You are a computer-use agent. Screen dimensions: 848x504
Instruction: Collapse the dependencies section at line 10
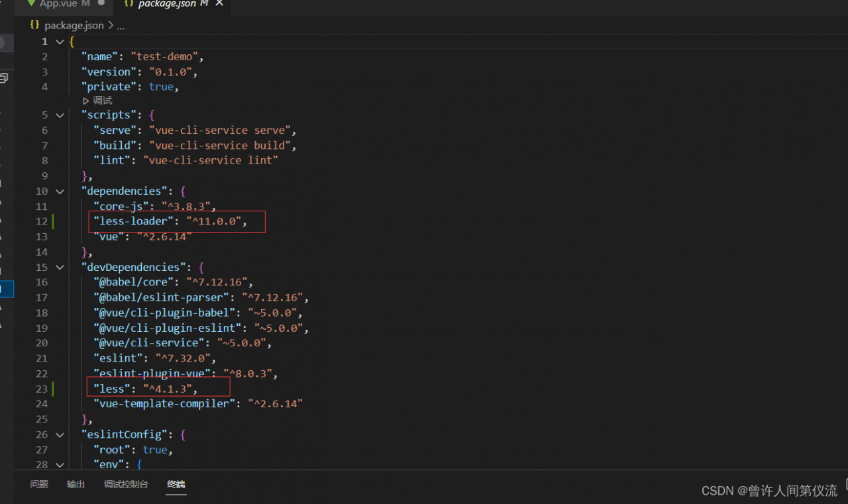pyautogui.click(x=60, y=191)
